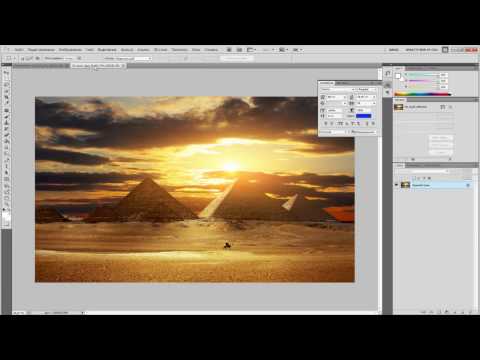The image size is (480, 360).
Task: Open the Help (Справка) menu
Action: point(211,50)
